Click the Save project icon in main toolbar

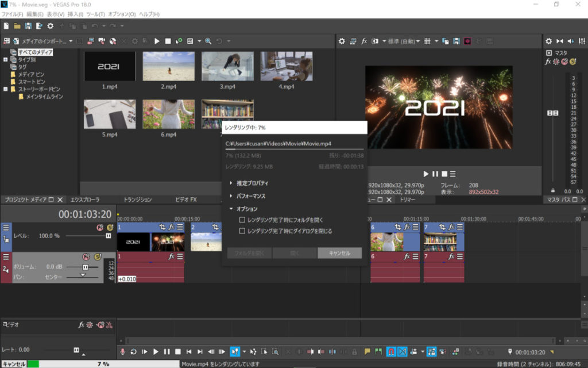(x=28, y=26)
